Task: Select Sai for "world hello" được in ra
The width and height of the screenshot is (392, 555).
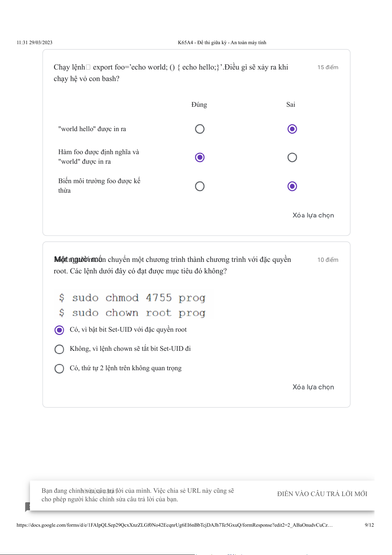Action: click(292, 129)
